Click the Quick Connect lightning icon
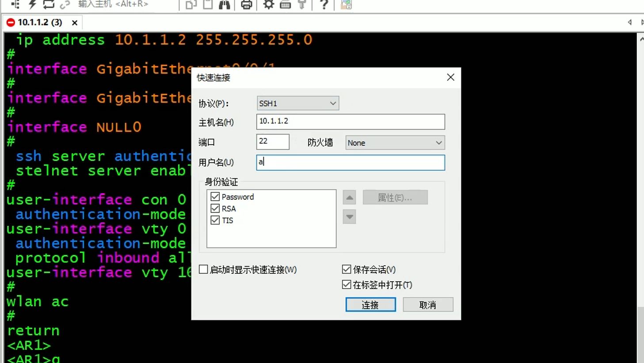The image size is (644, 363). click(32, 4)
